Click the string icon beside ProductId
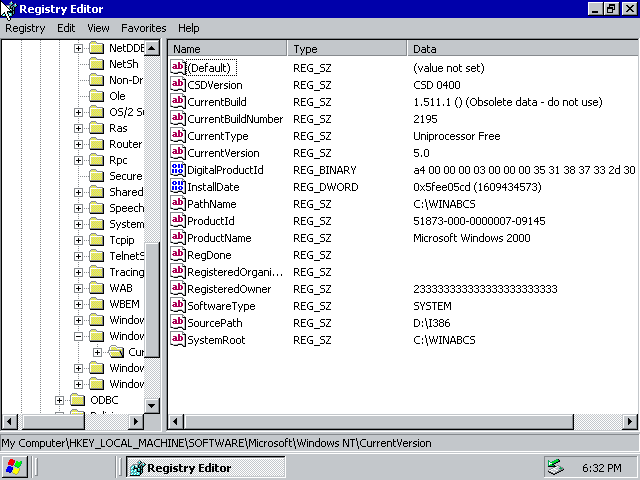The image size is (640, 480). click(178, 221)
